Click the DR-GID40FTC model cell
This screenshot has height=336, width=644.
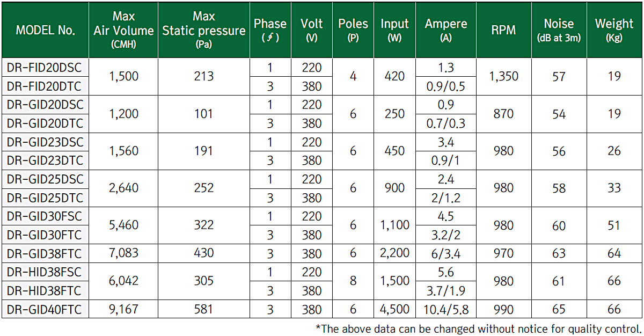(x=46, y=309)
